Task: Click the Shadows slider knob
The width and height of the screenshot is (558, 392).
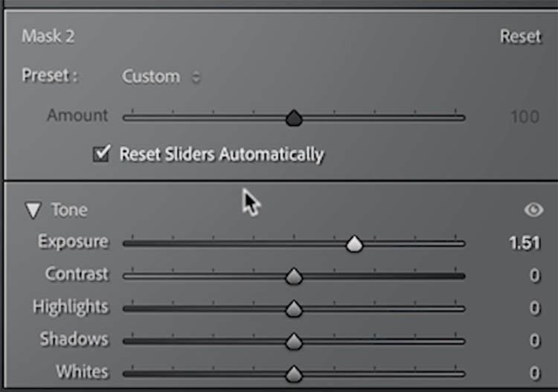Action: coord(294,341)
